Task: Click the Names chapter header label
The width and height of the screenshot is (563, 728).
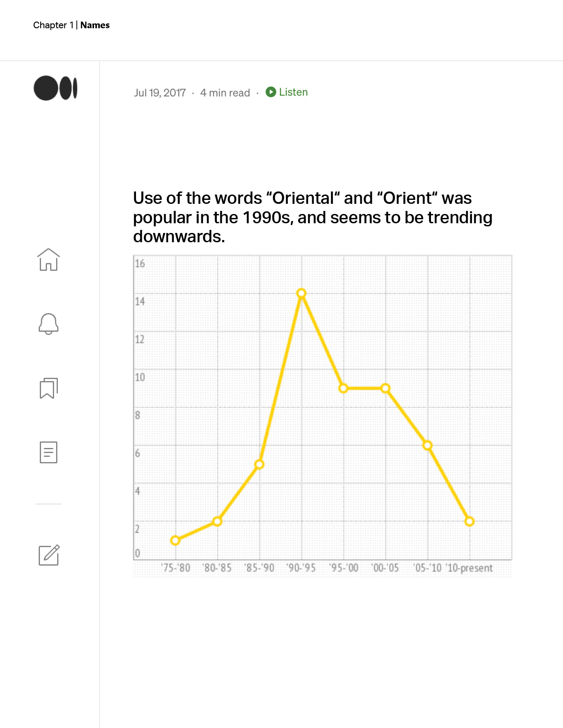Action: click(x=95, y=25)
